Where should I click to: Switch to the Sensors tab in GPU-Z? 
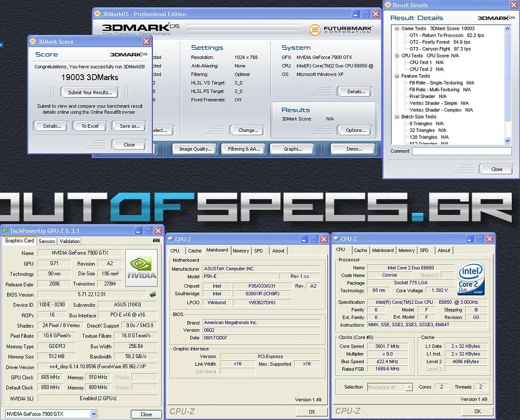tap(47, 241)
